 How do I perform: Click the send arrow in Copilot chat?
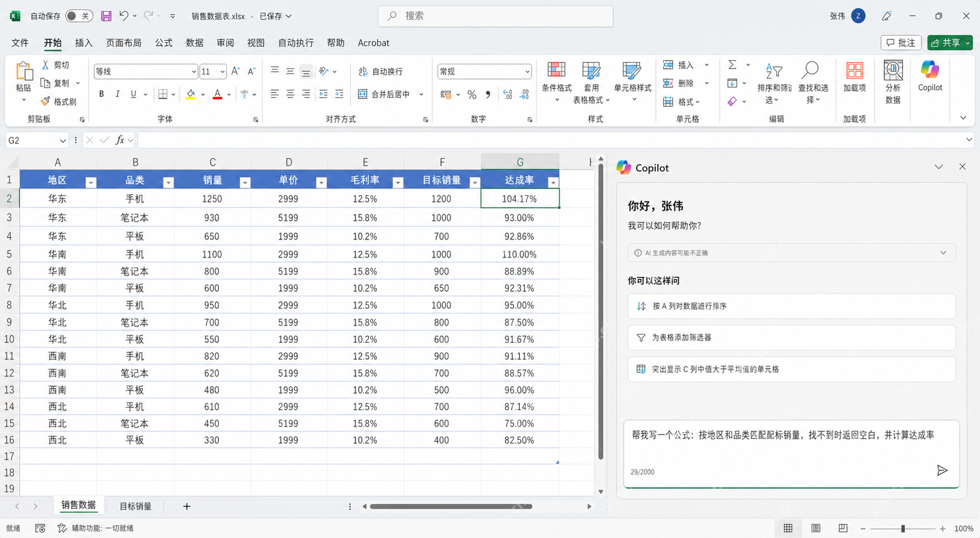[942, 470]
